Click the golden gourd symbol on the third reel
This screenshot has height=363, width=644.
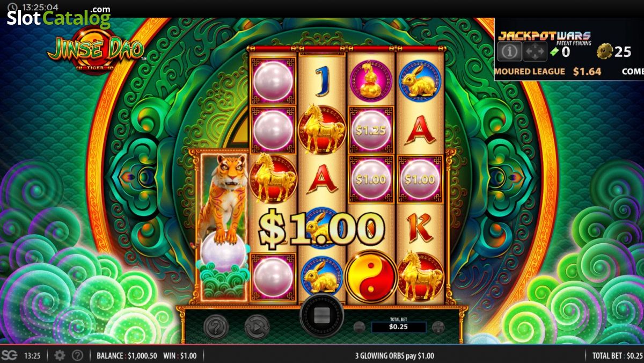371,81
